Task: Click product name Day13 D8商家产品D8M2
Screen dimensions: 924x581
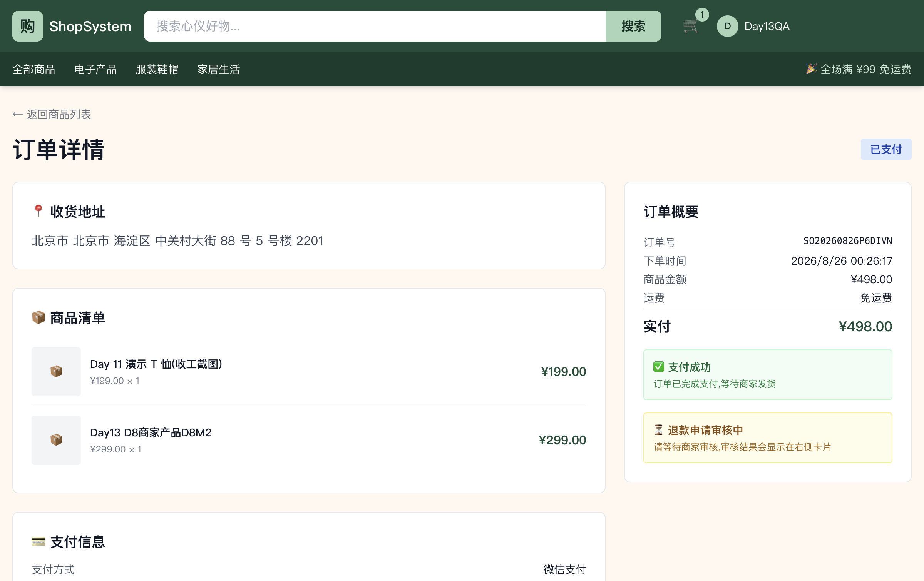Action: pyautogui.click(x=151, y=432)
